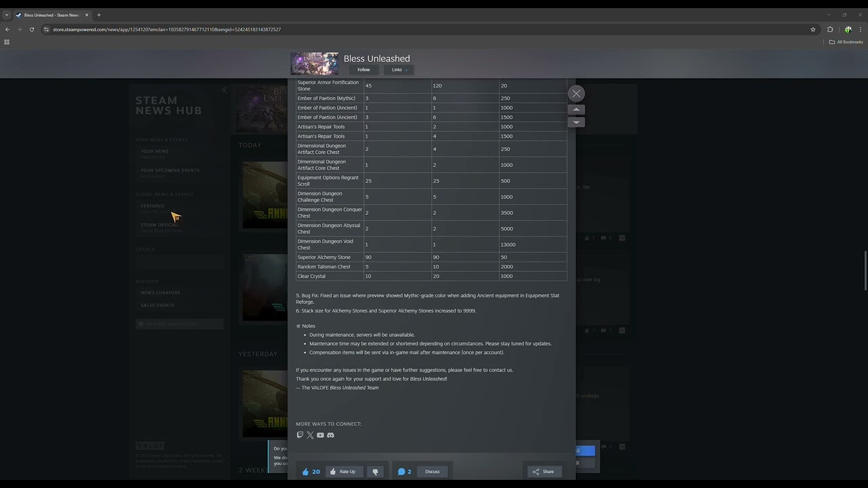Click the page vertical scrollbar thumb

[x=865, y=270]
